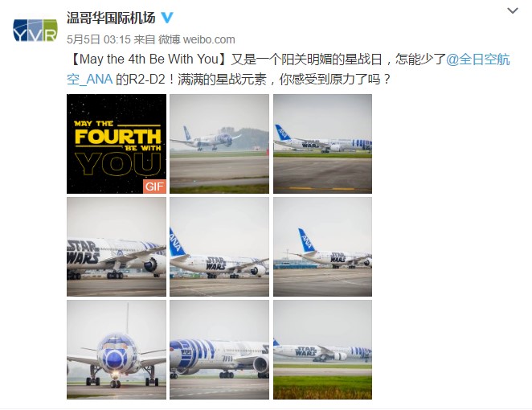Click the blue verified badge icon
Image resolution: width=532 pixels, height=410 pixels.
[x=167, y=18]
